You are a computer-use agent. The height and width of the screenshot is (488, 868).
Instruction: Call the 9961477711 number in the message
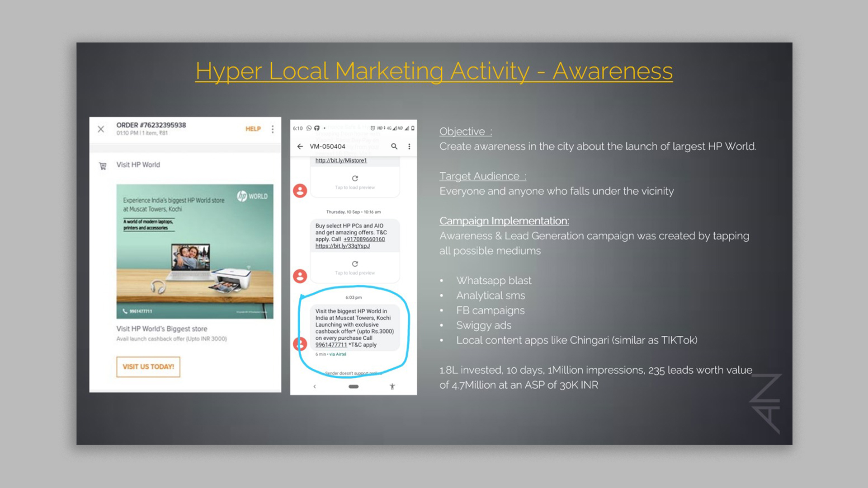pos(331,345)
